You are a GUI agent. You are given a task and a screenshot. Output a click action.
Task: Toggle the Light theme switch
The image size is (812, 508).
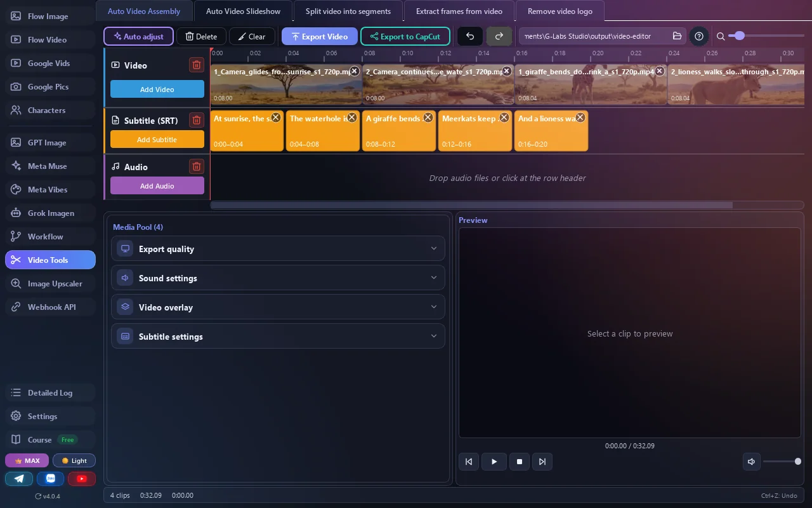[74, 460]
